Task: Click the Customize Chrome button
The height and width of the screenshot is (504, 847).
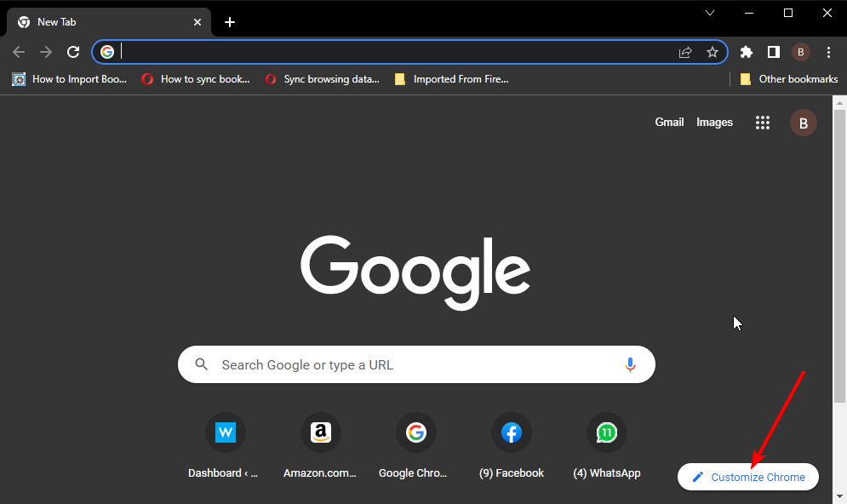Action: (748, 477)
